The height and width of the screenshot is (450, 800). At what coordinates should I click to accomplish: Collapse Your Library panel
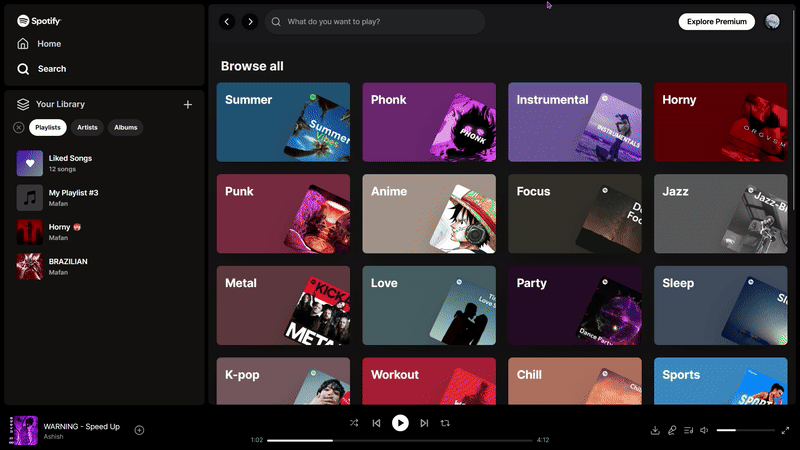[x=51, y=104]
